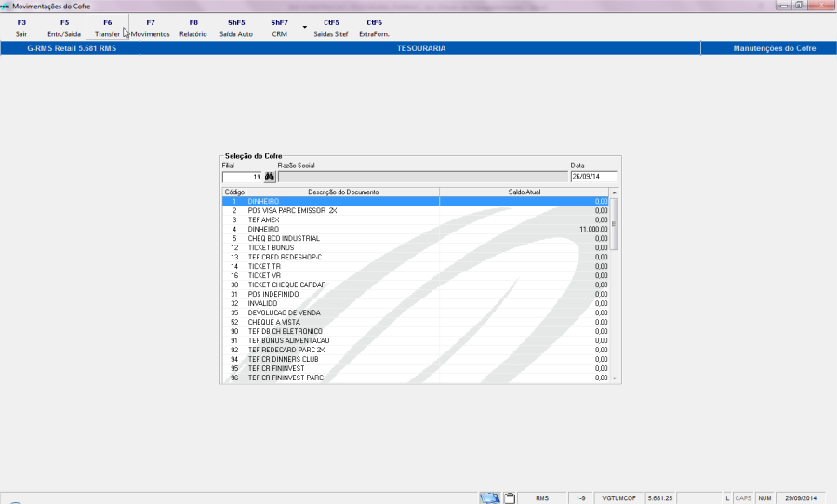
Task: Click the app icon in title bar
Action: (x=5, y=6)
